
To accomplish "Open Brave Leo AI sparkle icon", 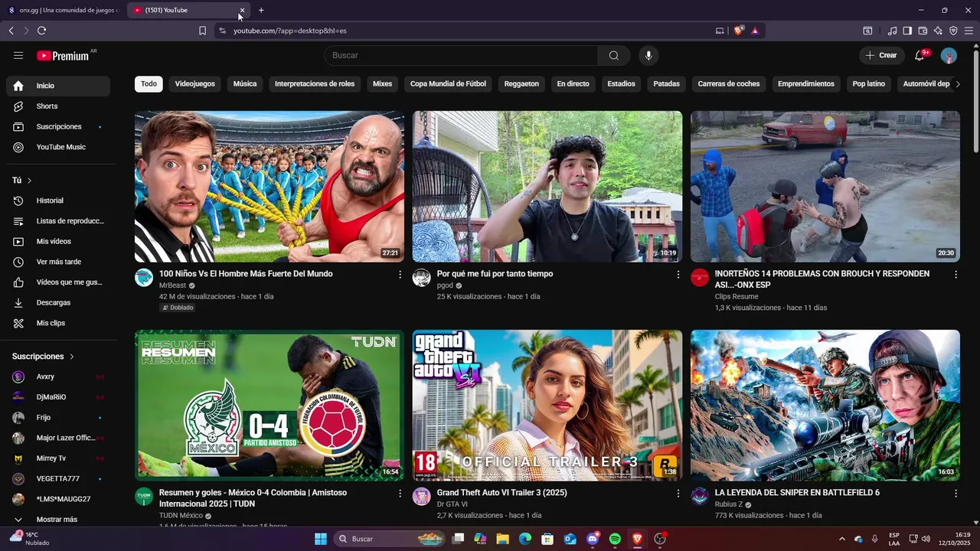I will (x=938, y=31).
